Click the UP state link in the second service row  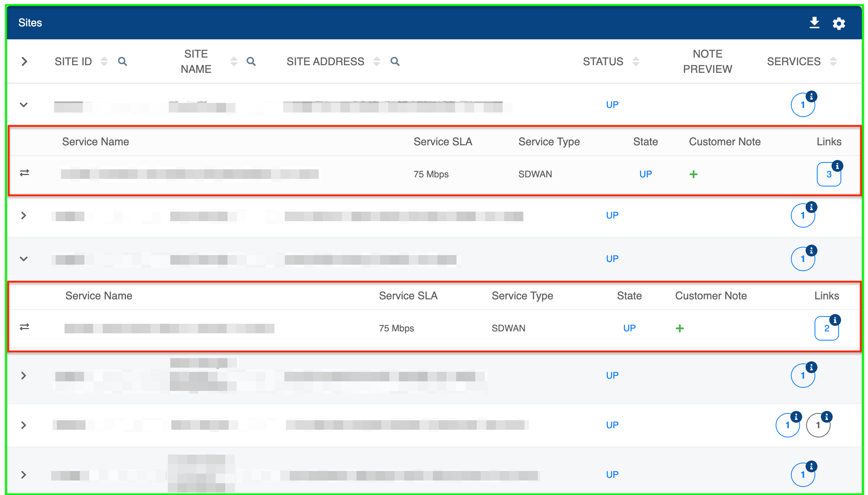pyautogui.click(x=629, y=328)
